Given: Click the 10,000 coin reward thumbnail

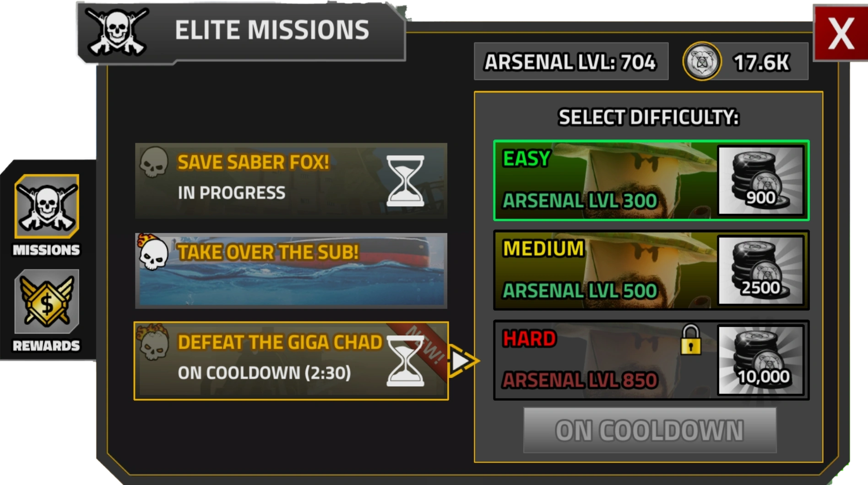Looking at the screenshot, I should tap(761, 360).
